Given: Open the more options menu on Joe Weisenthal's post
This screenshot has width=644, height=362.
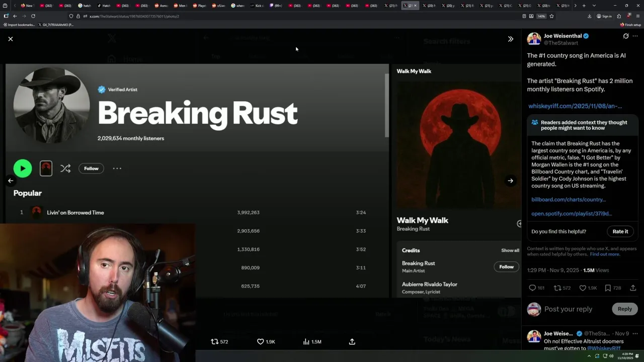Looking at the screenshot, I should pos(635,36).
